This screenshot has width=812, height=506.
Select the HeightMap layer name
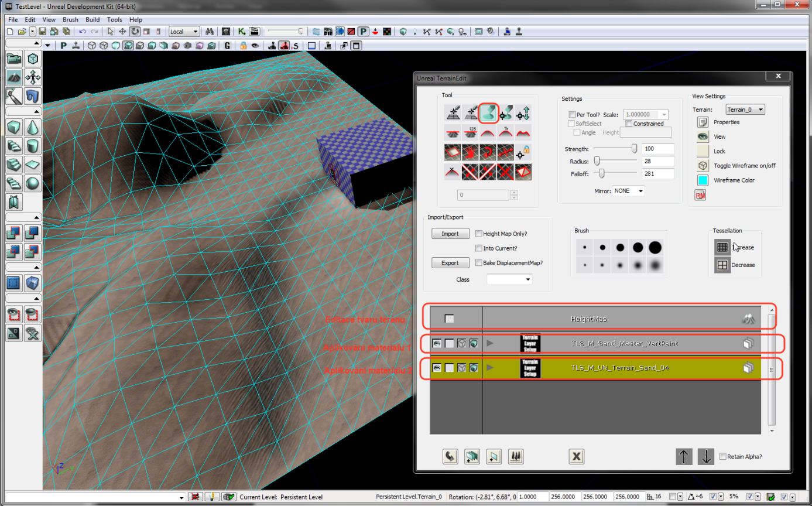(589, 319)
